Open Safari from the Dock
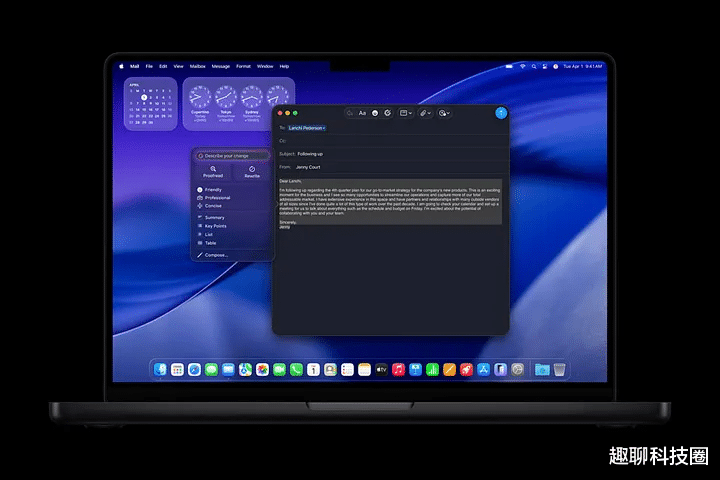720x480 pixels. 194,369
